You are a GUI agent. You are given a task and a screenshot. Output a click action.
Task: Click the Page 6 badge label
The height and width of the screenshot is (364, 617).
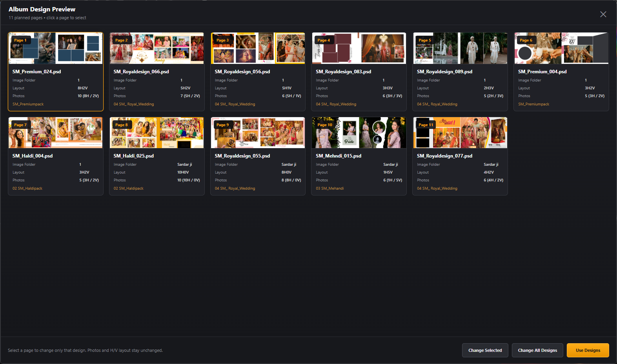(526, 40)
